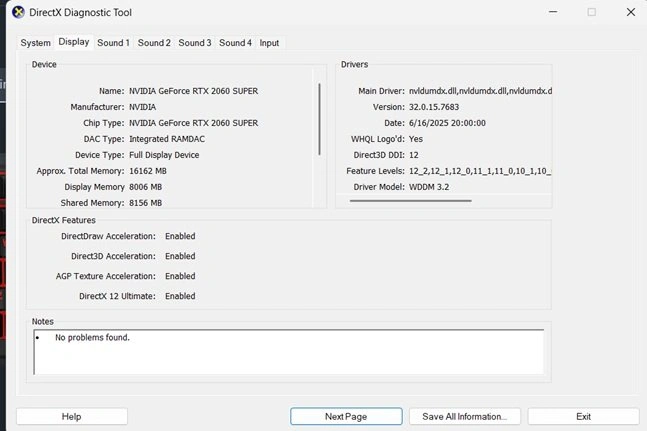Switch to the System tab

pos(35,43)
